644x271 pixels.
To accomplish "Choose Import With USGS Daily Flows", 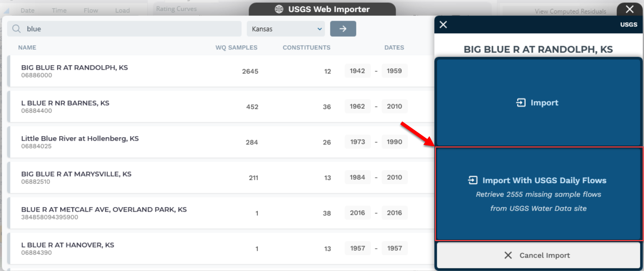I will coord(538,194).
